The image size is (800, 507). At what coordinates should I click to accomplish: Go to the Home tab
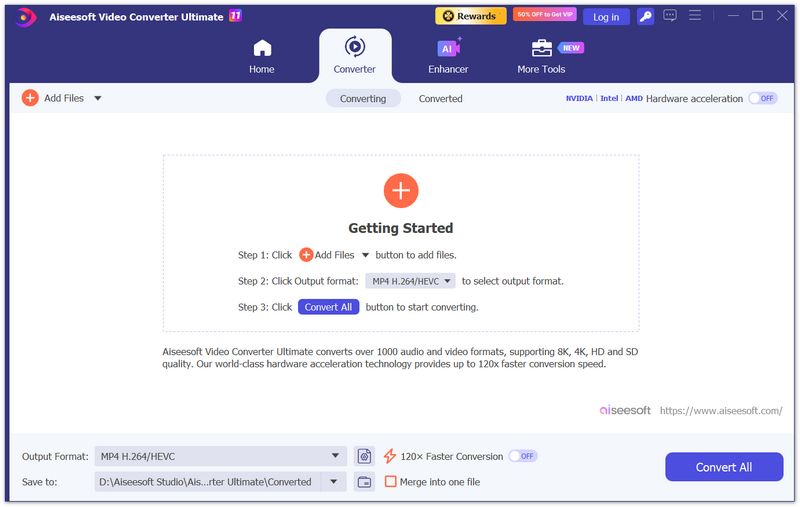[x=262, y=57]
